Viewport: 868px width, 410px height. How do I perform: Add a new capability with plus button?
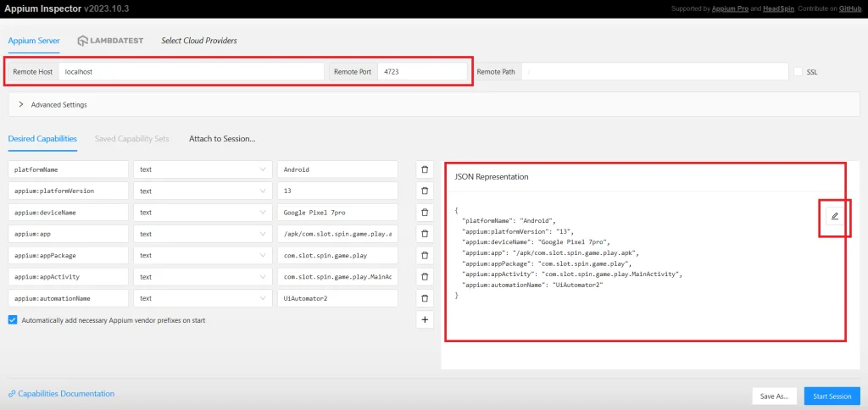point(425,320)
